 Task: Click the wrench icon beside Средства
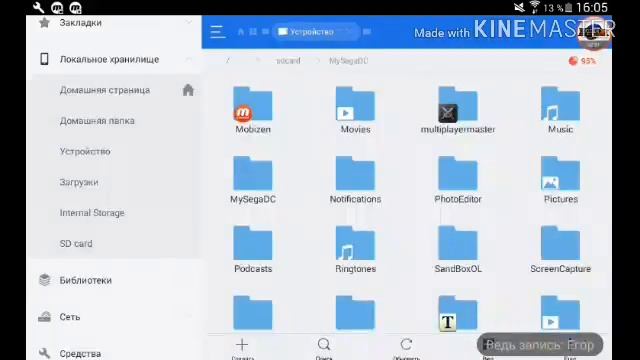[x=44, y=353]
